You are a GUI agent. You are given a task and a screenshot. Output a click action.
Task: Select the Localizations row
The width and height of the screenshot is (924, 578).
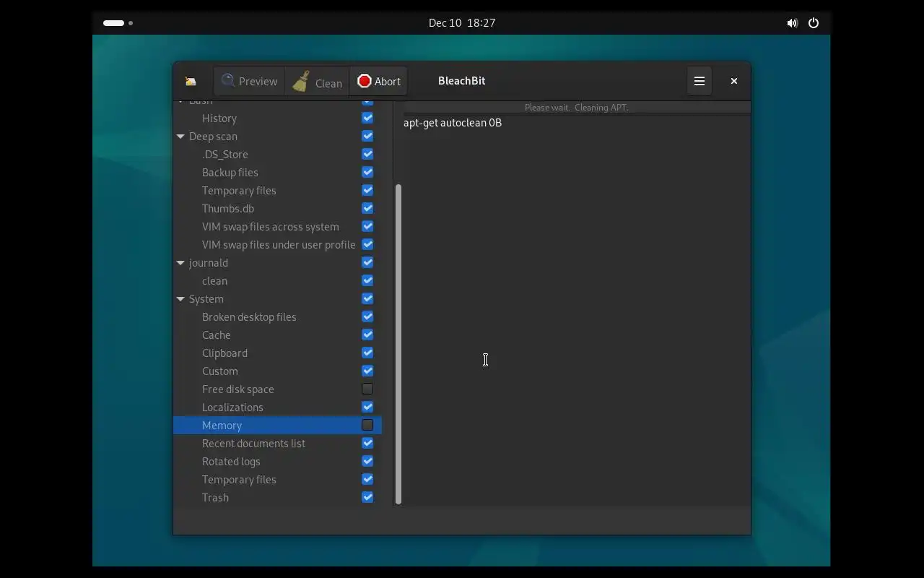277,407
